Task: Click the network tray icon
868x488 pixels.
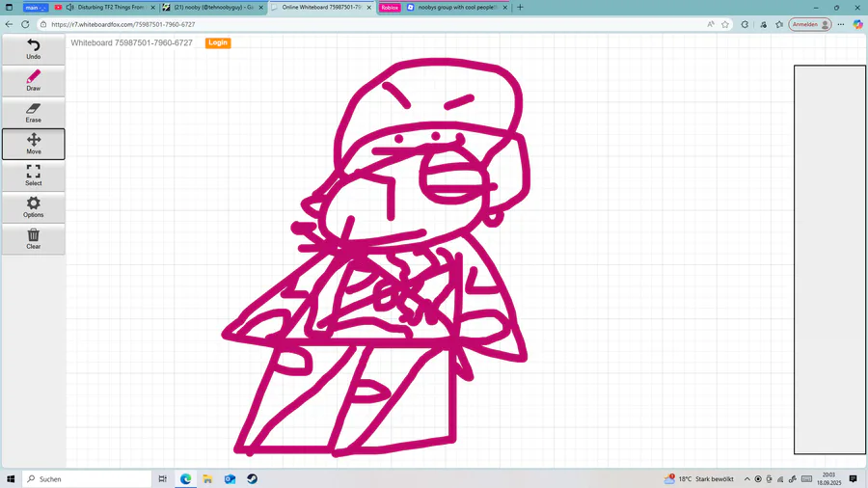Action: coord(780,479)
